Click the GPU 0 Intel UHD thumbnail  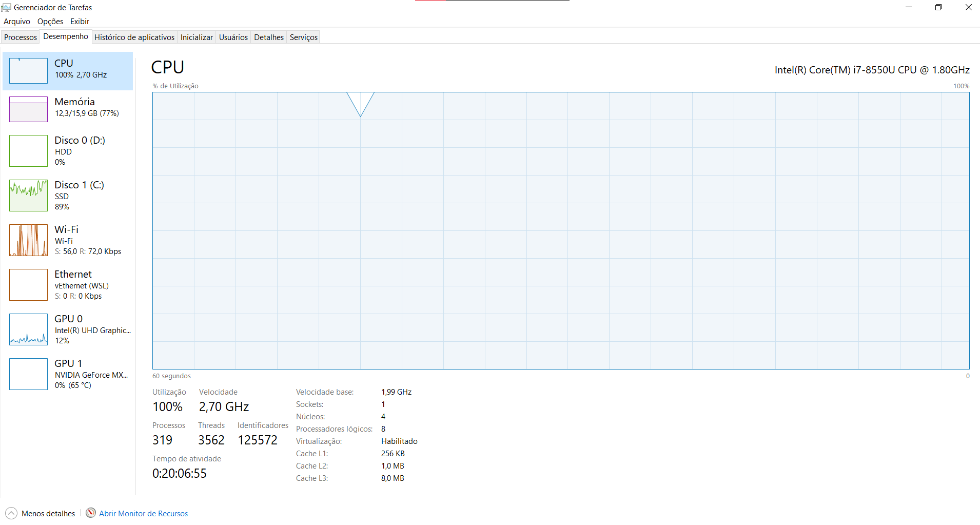(28, 329)
